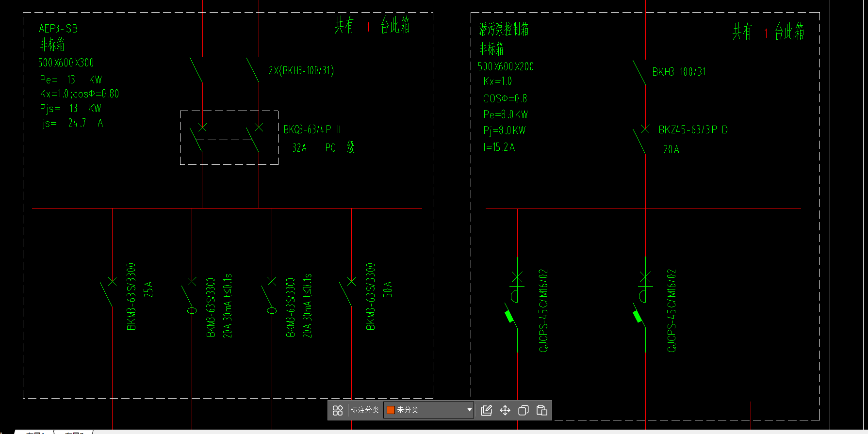
Task: Open the 未分类 category dropdown
Action: click(x=429, y=410)
